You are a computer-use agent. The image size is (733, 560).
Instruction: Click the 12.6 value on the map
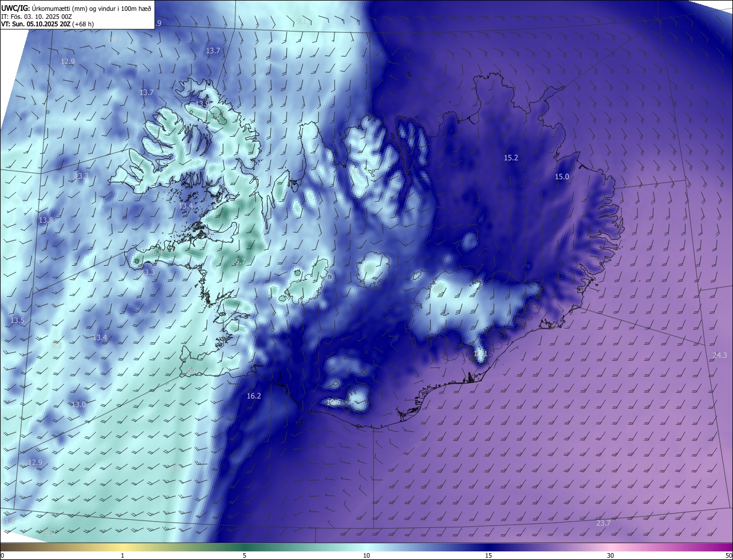334,402
